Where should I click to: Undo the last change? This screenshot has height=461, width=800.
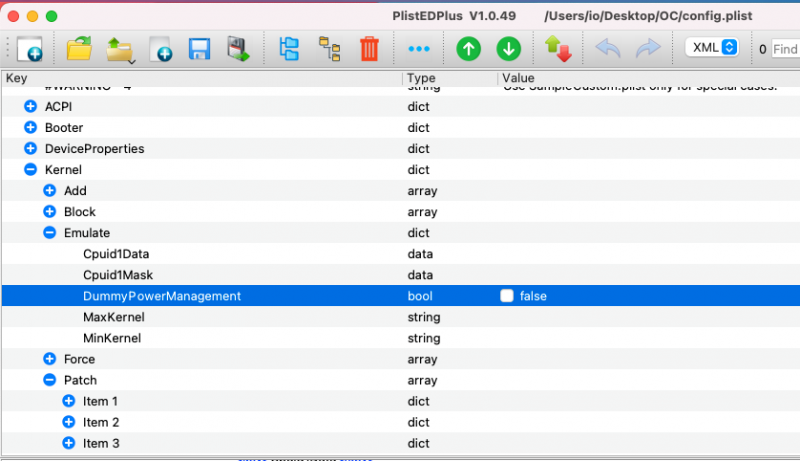[608, 49]
